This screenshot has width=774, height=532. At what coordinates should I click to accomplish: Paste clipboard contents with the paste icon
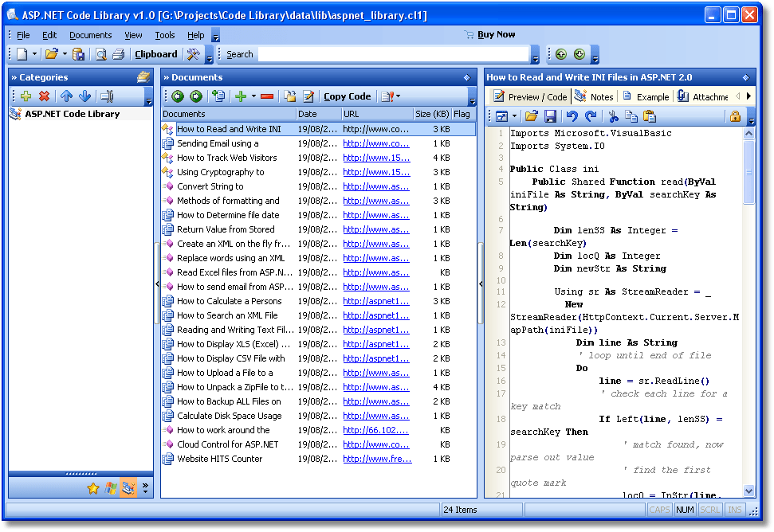click(650, 115)
